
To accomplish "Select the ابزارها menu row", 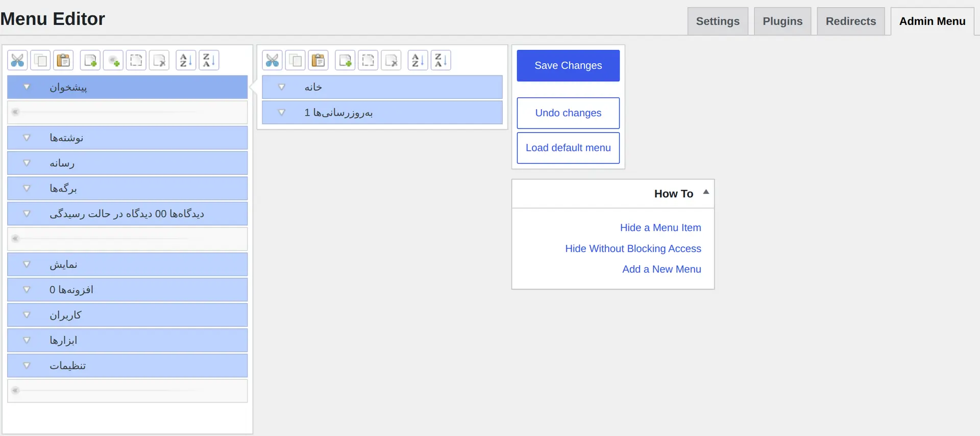I will tap(128, 340).
